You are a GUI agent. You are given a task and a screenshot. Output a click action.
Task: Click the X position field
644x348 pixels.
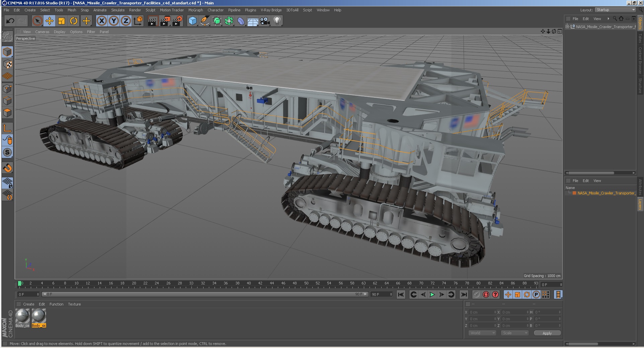[x=482, y=312]
